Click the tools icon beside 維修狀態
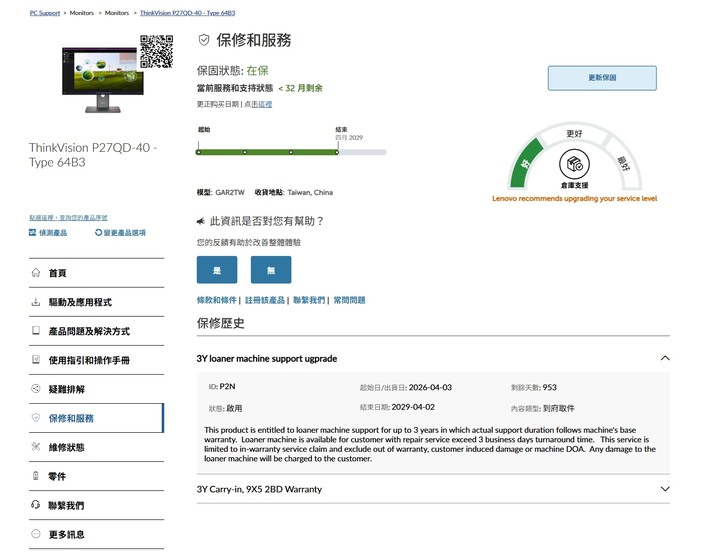720x557 pixels. 36,446
